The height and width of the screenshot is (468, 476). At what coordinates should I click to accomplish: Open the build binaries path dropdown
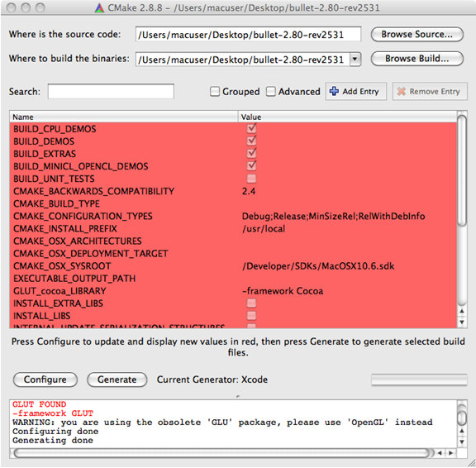pos(355,60)
